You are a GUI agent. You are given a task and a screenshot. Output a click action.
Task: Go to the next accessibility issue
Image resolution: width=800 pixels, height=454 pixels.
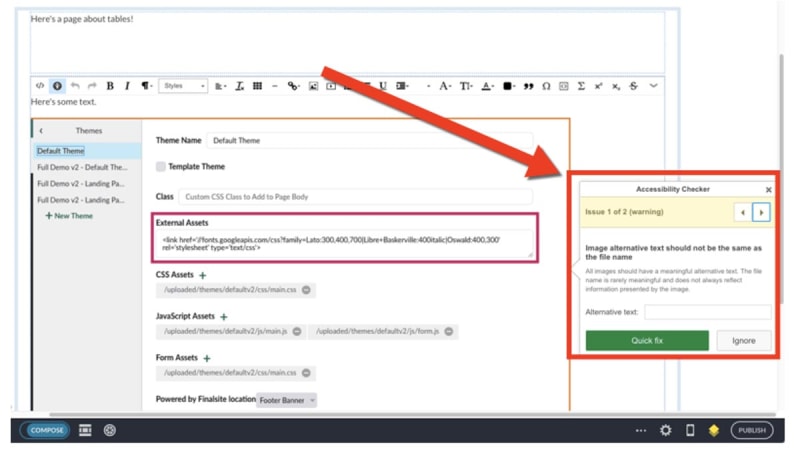click(761, 212)
